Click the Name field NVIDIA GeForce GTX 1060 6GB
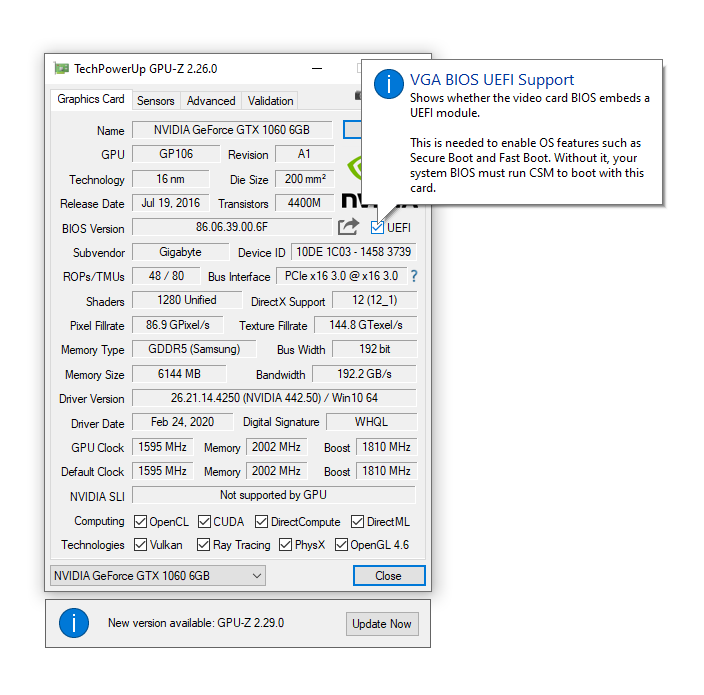704x695 pixels. (x=232, y=130)
